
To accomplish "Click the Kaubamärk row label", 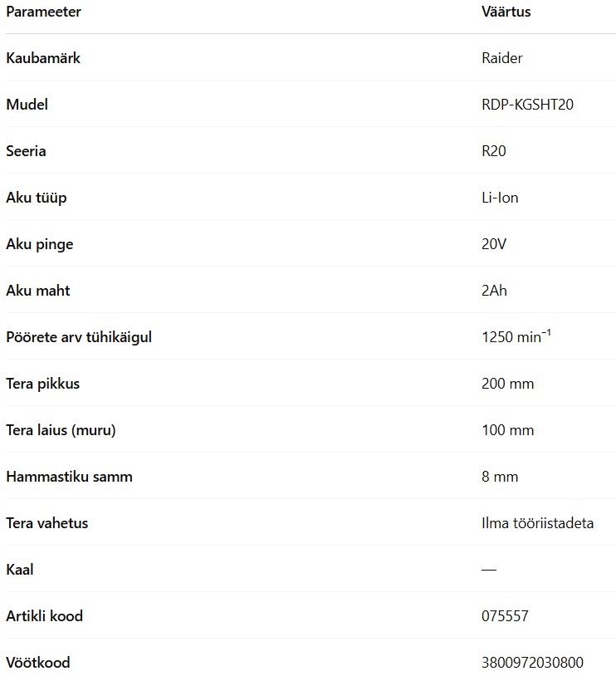I will 43,58.
